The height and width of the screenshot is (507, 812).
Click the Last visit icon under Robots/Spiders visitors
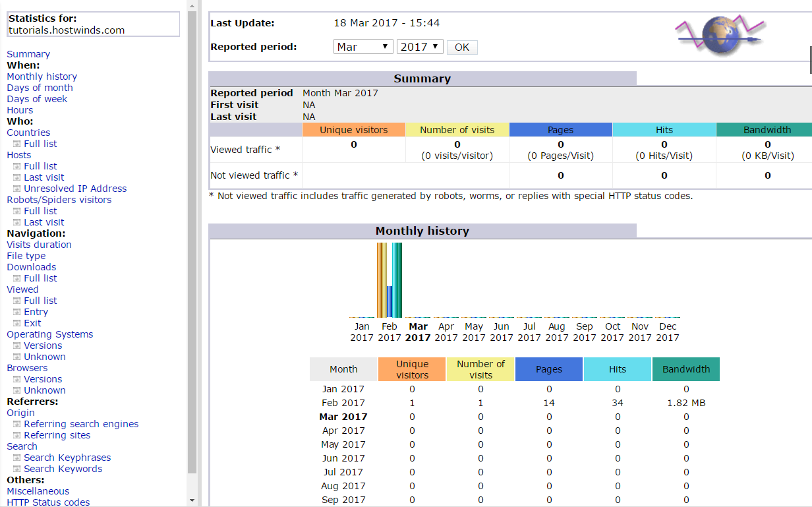[18, 222]
